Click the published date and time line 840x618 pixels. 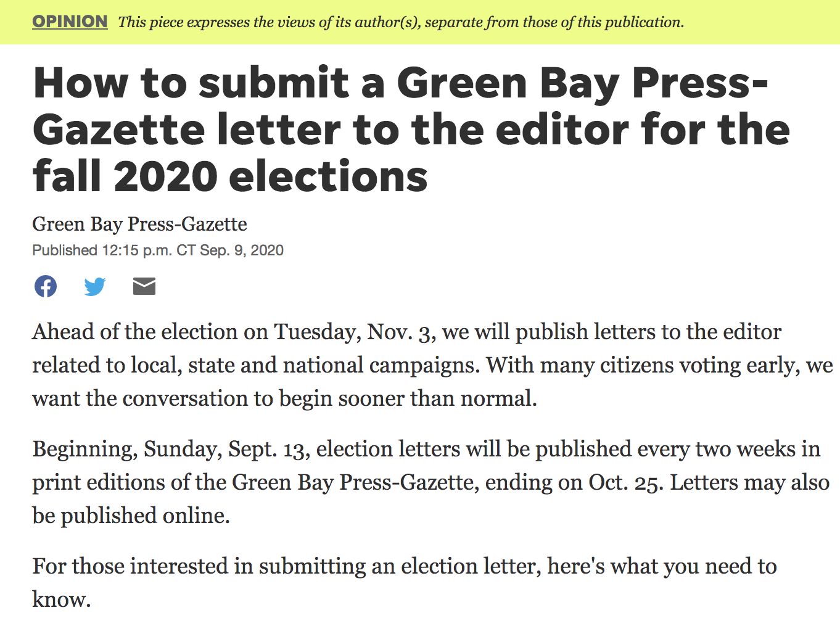click(x=158, y=250)
